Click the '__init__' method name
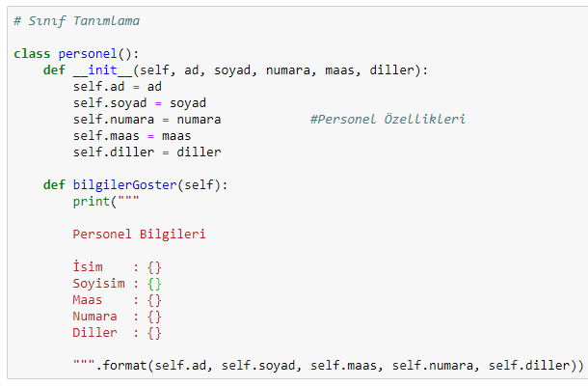Viewport: 588px width, 387px height. point(102,70)
